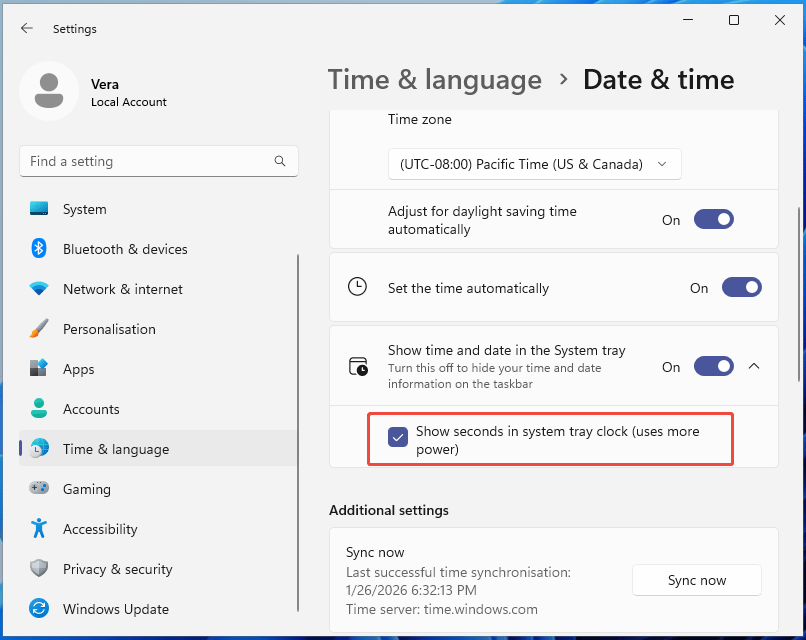This screenshot has width=806, height=640.
Task: Open Accessibility settings
Action: [x=100, y=529]
